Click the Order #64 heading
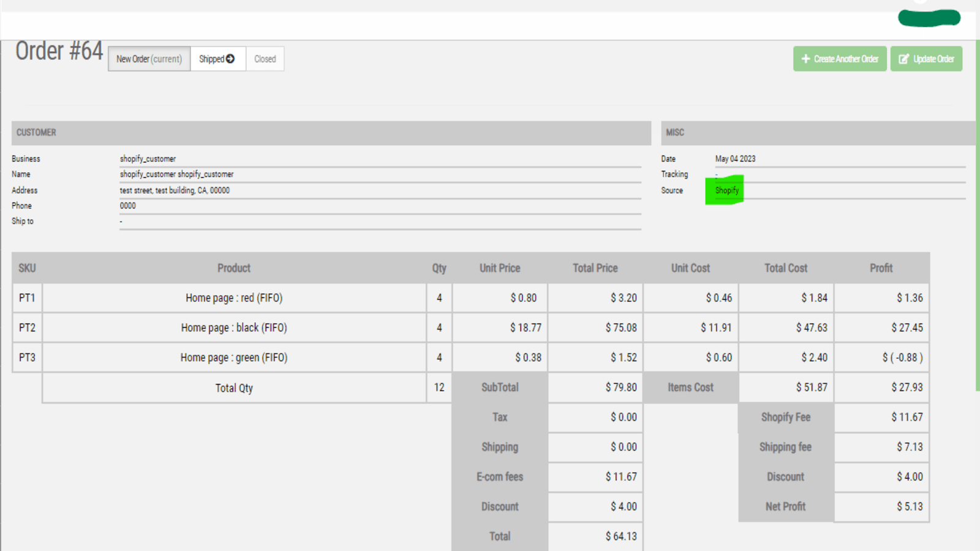The height and width of the screenshot is (551, 980). [x=59, y=51]
